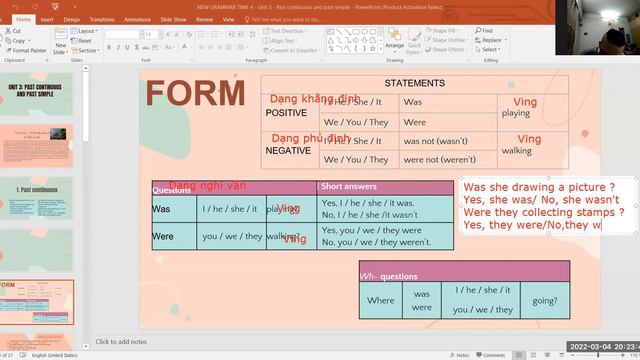Click Decrease Font Size icon
The image size is (640, 360).
177,35
